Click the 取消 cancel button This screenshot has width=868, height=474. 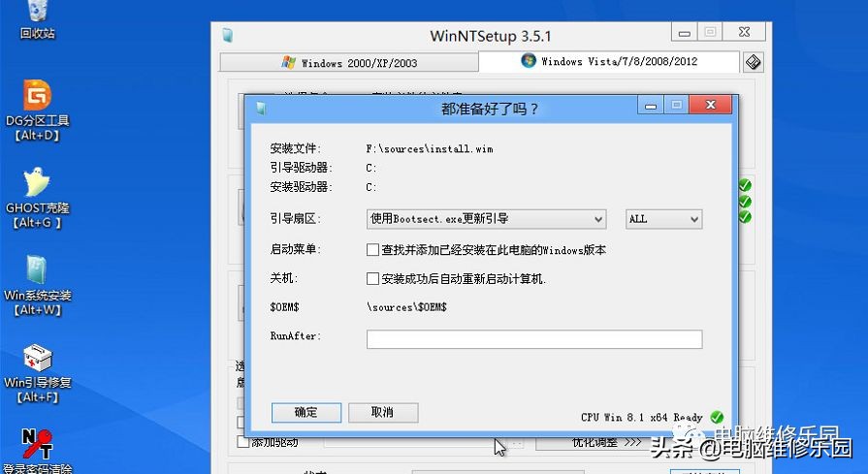[x=383, y=413]
